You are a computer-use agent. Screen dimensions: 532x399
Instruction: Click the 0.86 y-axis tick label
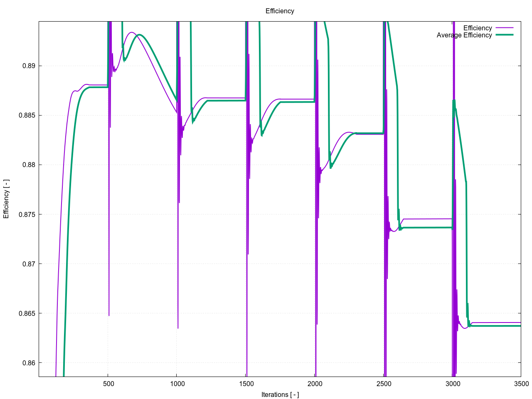pos(29,363)
